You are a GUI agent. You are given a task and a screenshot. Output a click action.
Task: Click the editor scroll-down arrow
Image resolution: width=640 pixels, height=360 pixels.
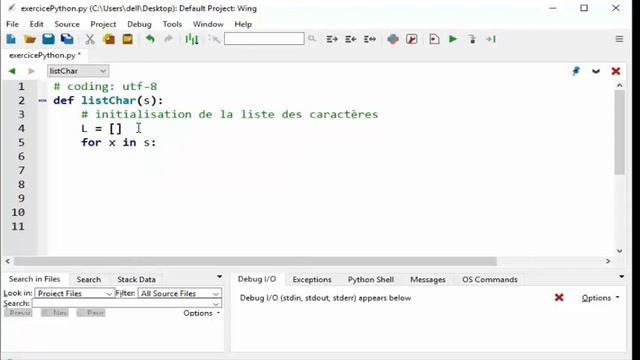[619, 251]
